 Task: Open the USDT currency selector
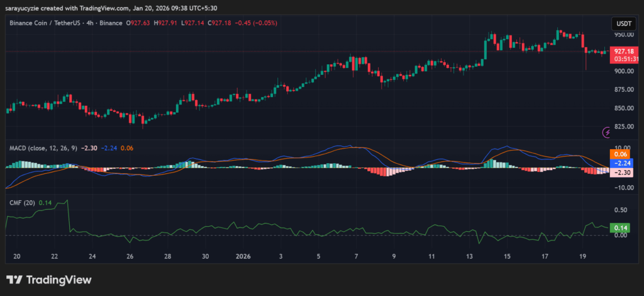(x=623, y=23)
